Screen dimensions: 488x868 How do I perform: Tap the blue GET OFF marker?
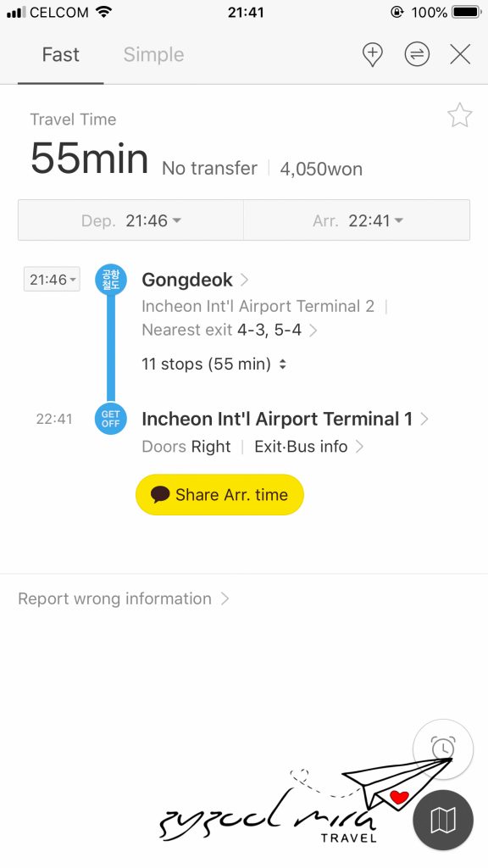tap(111, 419)
